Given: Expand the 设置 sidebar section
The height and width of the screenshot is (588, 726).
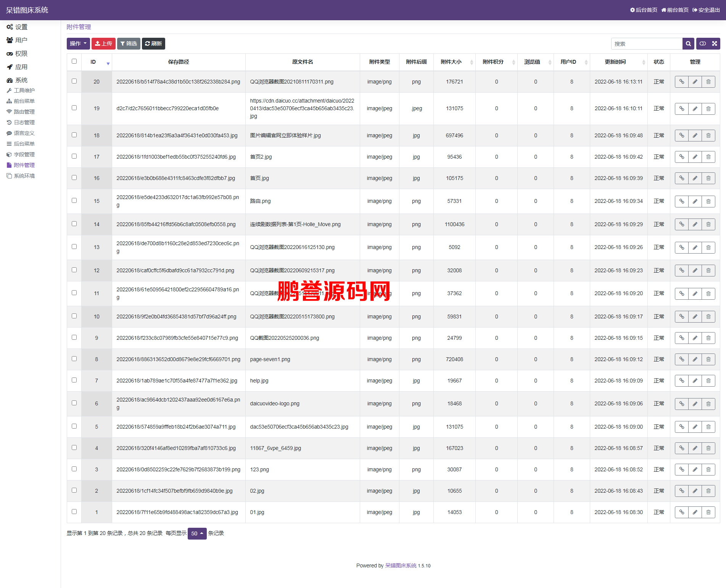Looking at the screenshot, I should point(17,27).
